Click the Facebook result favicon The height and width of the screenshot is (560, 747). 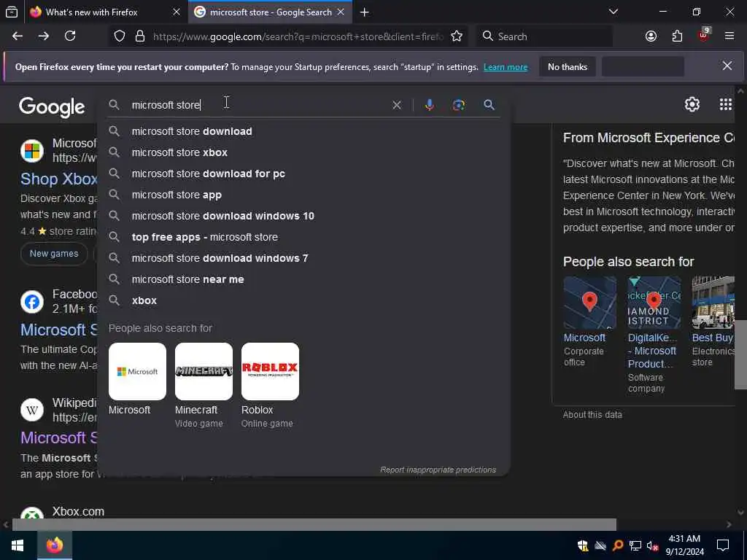(x=32, y=302)
